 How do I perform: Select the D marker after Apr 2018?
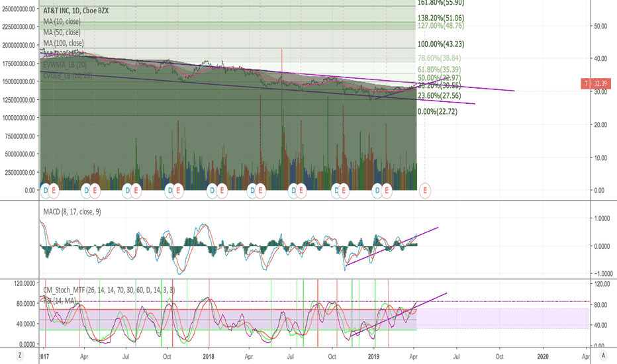click(252, 191)
